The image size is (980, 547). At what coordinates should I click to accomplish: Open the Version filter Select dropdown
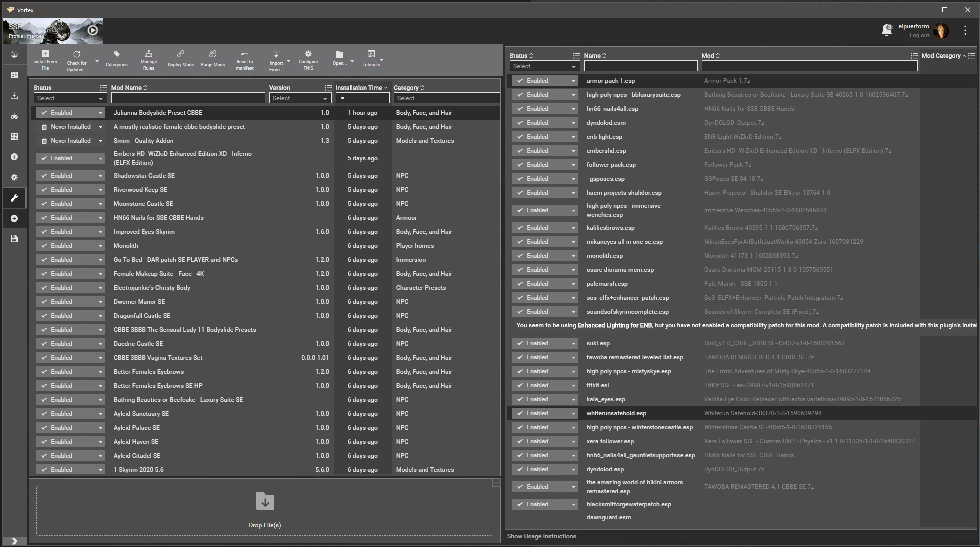tap(300, 98)
